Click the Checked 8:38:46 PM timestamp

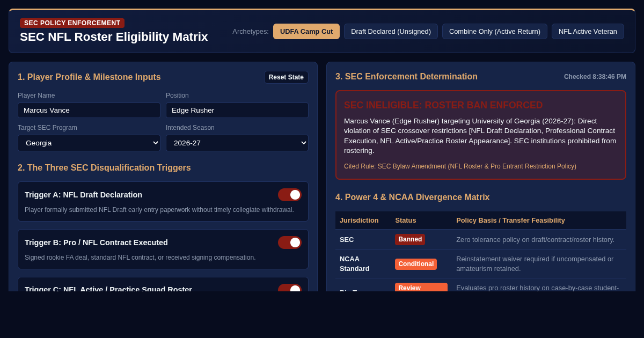(x=595, y=77)
